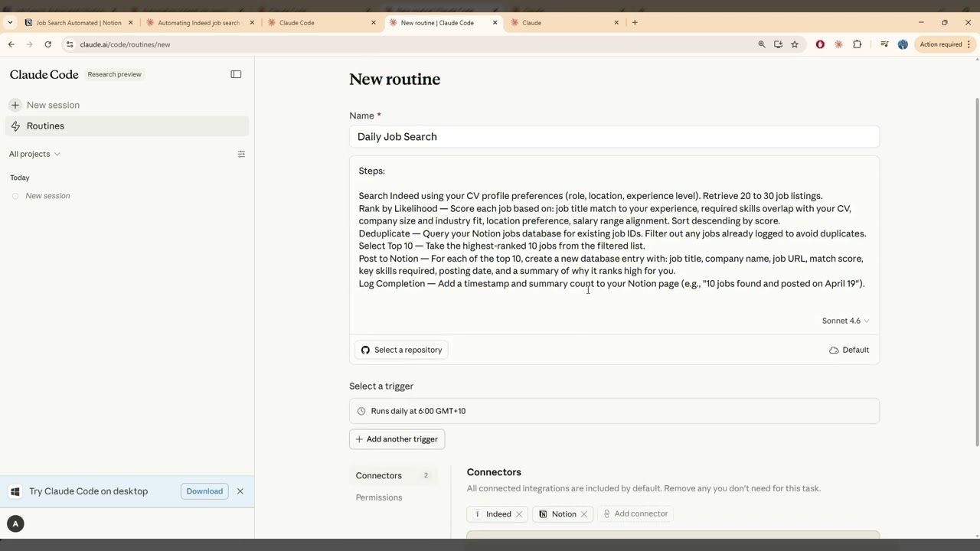Click Add connector
Viewport: 980px width, 551px height.
[x=635, y=514]
